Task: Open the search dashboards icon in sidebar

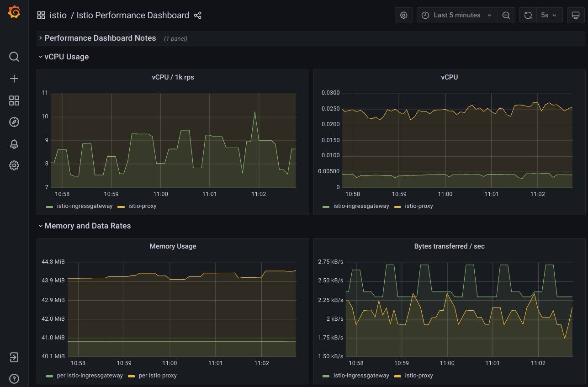Action: click(14, 57)
